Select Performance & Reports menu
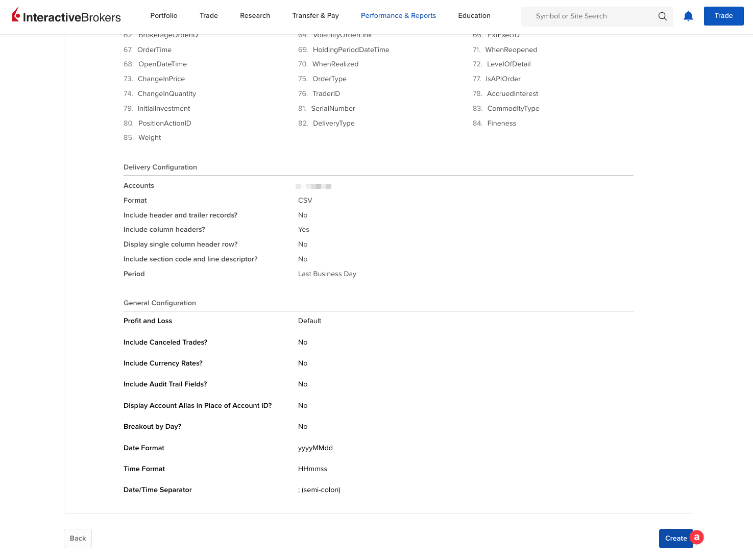The height and width of the screenshot is (560, 753). 398,16
